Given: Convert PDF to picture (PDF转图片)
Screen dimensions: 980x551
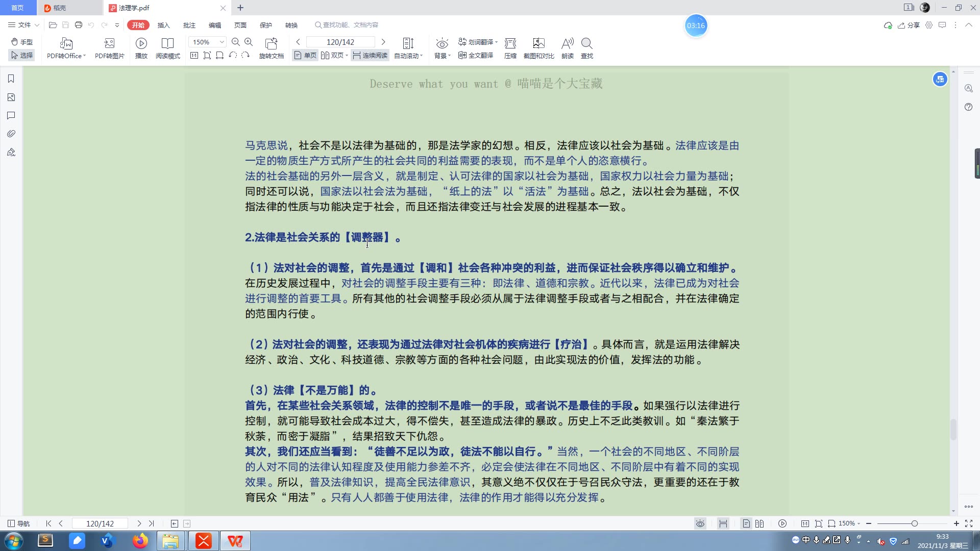Looking at the screenshot, I should (109, 48).
